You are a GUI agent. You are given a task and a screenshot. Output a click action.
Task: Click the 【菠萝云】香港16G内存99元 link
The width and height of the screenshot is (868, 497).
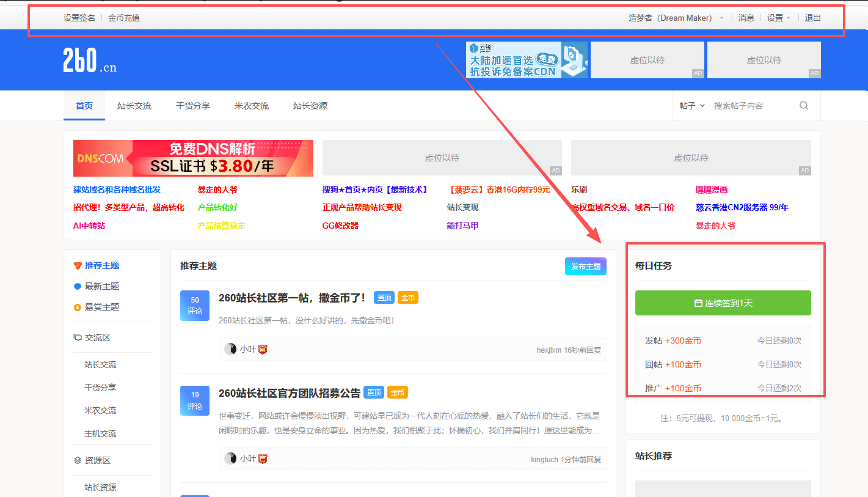(x=498, y=190)
